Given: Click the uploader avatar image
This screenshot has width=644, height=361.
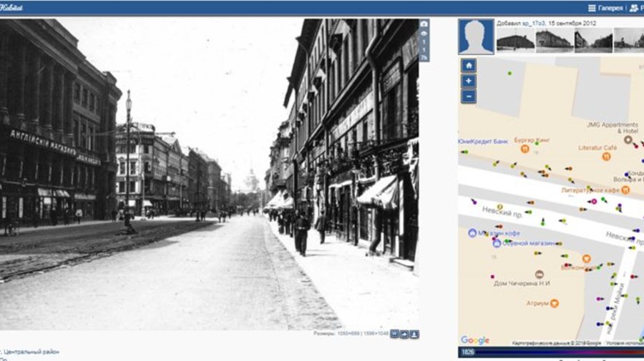Looking at the screenshot, I should coord(476,36).
